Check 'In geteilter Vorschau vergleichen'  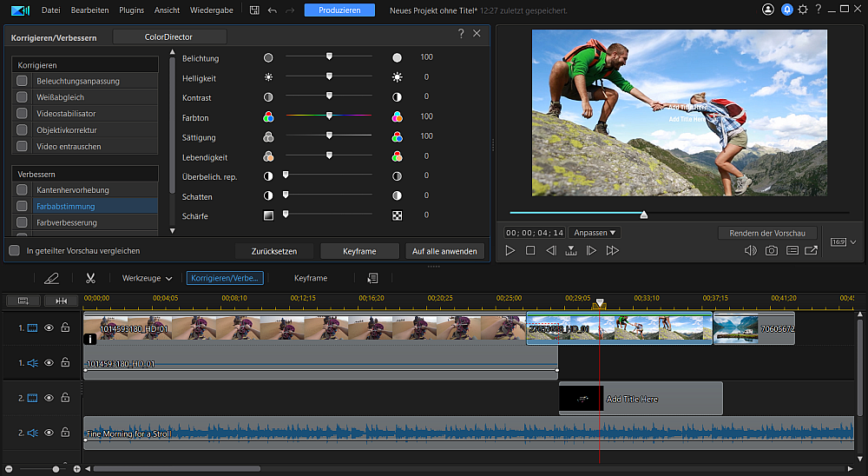click(14, 251)
